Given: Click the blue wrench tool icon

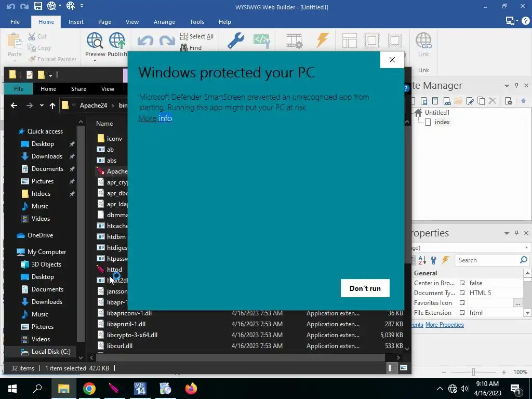Looking at the screenshot, I should pos(235,41).
